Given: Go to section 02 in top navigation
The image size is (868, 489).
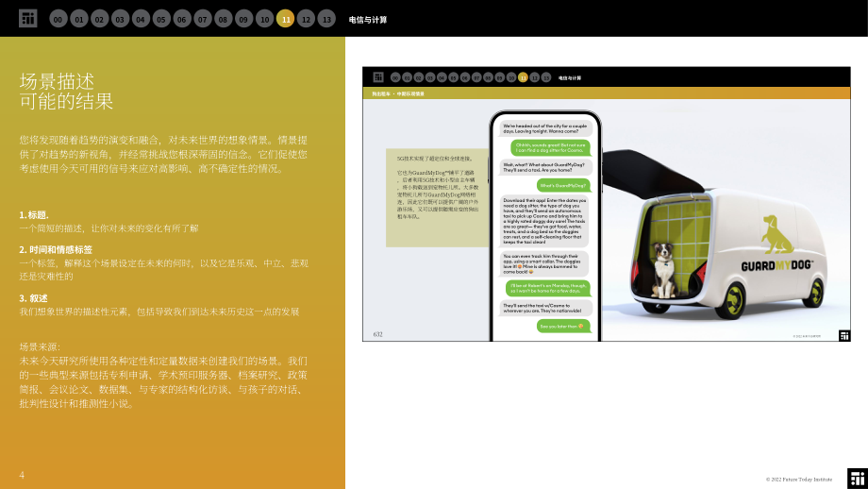Looking at the screenshot, I should click(x=100, y=19).
